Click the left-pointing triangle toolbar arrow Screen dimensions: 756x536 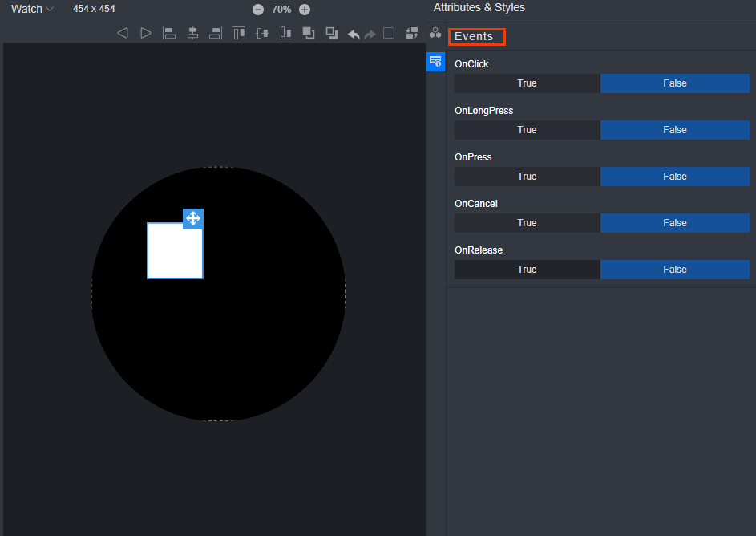[123, 33]
